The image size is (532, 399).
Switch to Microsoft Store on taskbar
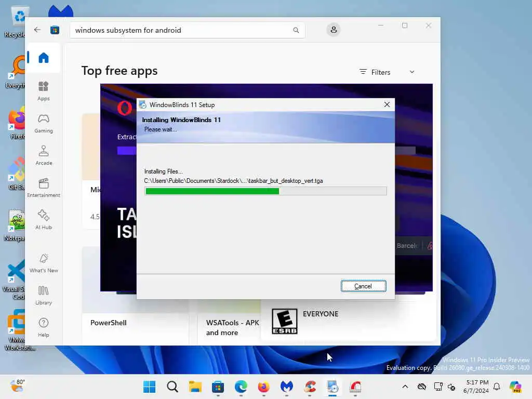click(x=218, y=387)
